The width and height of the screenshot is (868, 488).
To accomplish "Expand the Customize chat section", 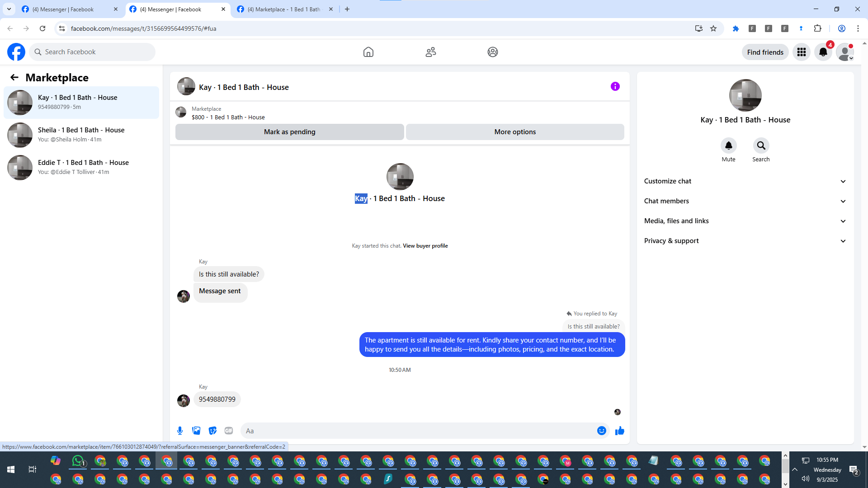I will click(745, 181).
